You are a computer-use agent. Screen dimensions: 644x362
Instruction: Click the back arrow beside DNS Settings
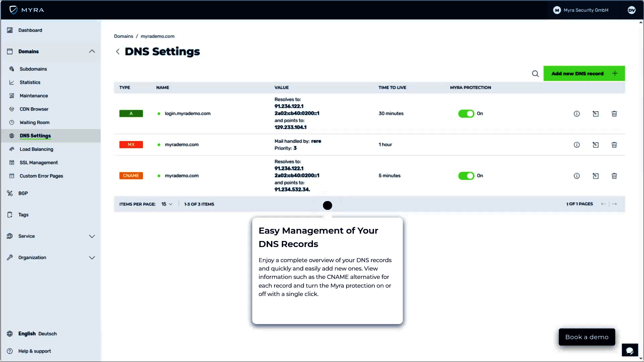118,52
